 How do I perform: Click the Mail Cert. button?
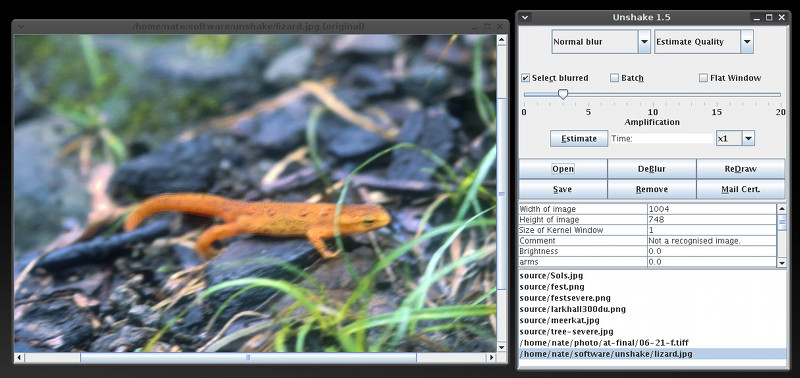tap(740, 189)
